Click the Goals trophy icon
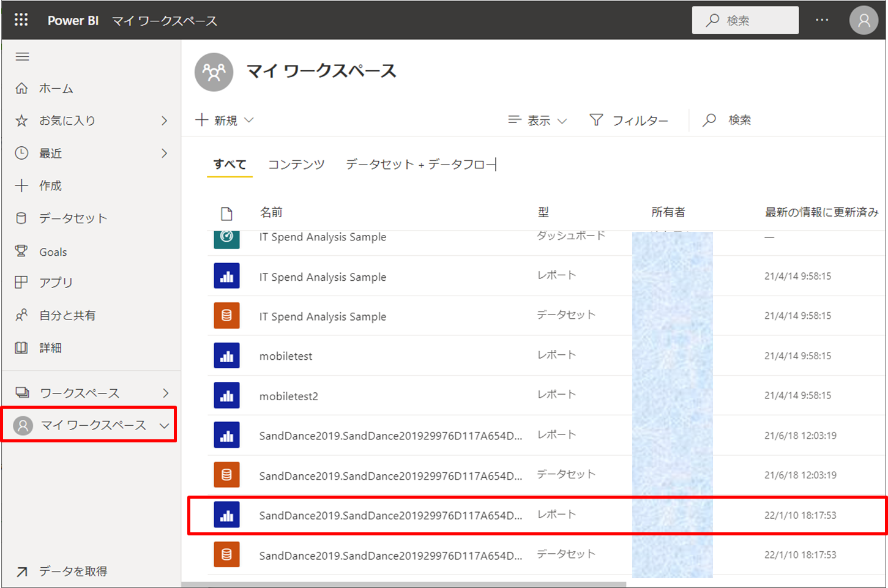Viewport: 888px width, 588px height. tap(21, 251)
